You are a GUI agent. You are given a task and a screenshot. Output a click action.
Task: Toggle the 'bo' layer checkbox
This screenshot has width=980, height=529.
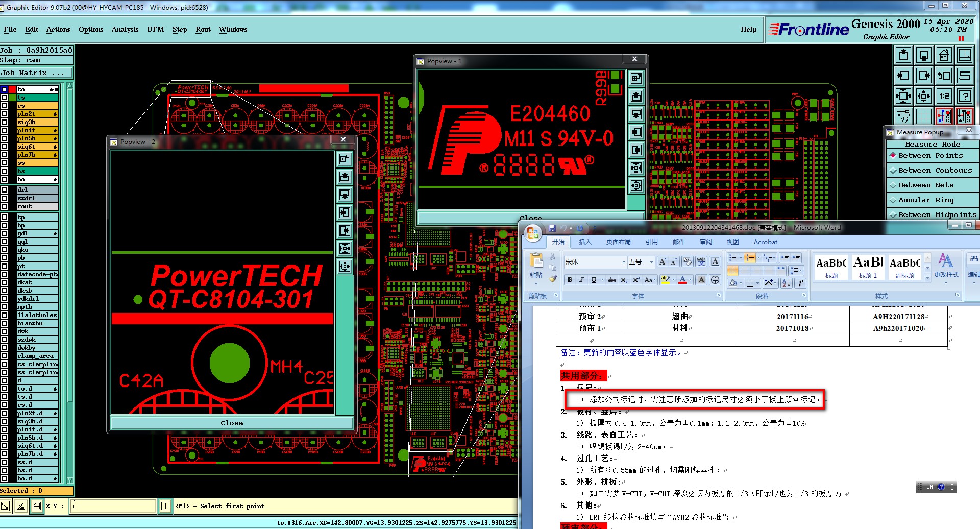click(x=5, y=179)
